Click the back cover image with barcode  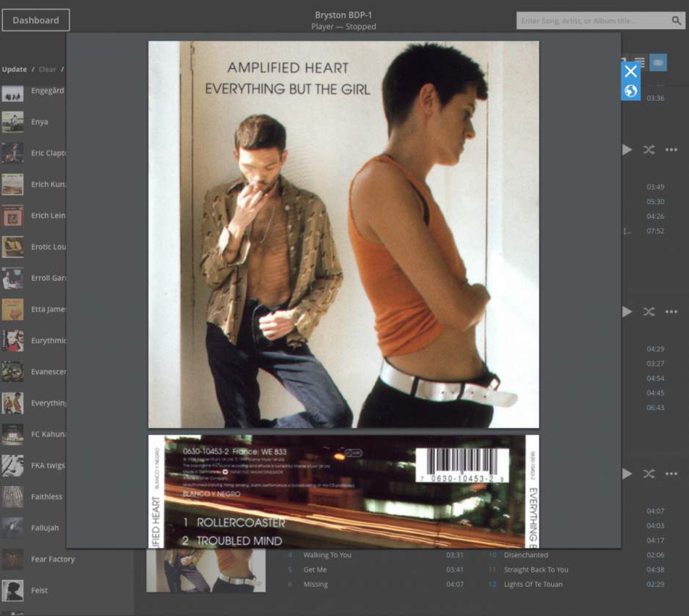[343, 492]
